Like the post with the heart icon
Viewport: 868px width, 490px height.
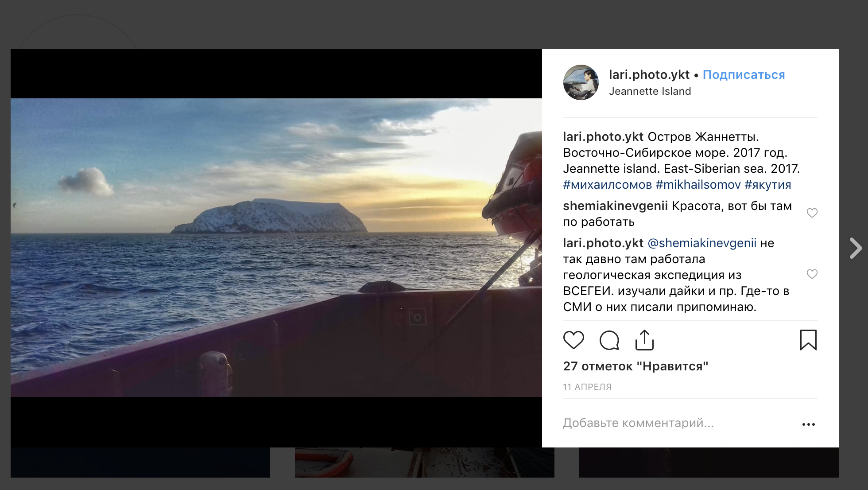pyautogui.click(x=573, y=340)
